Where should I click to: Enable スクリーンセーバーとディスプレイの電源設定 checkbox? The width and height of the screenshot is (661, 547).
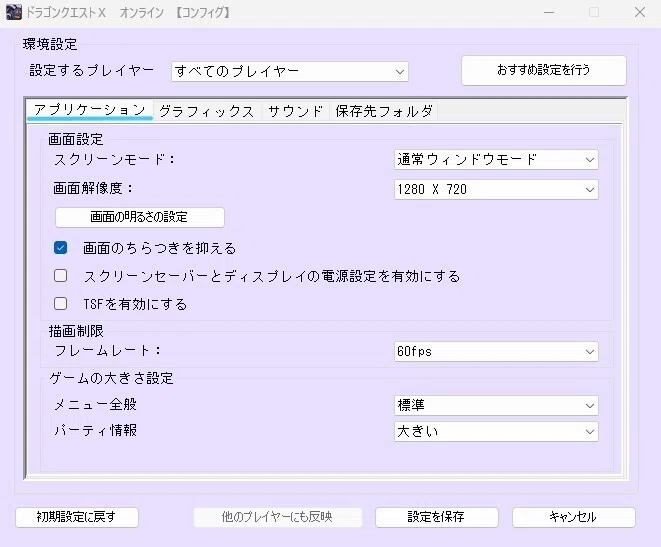click(x=60, y=276)
